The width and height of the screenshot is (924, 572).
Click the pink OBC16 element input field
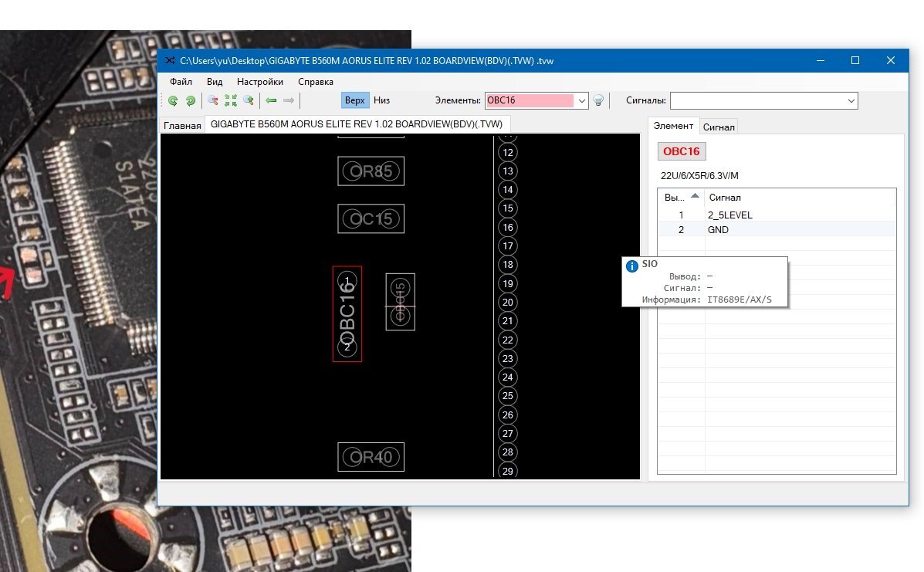coord(530,100)
